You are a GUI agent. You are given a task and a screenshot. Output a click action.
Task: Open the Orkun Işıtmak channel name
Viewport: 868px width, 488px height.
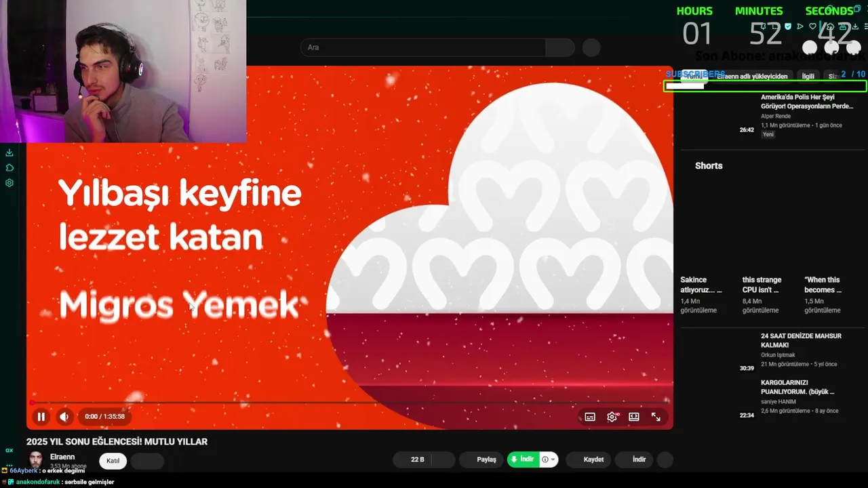coord(778,355)
